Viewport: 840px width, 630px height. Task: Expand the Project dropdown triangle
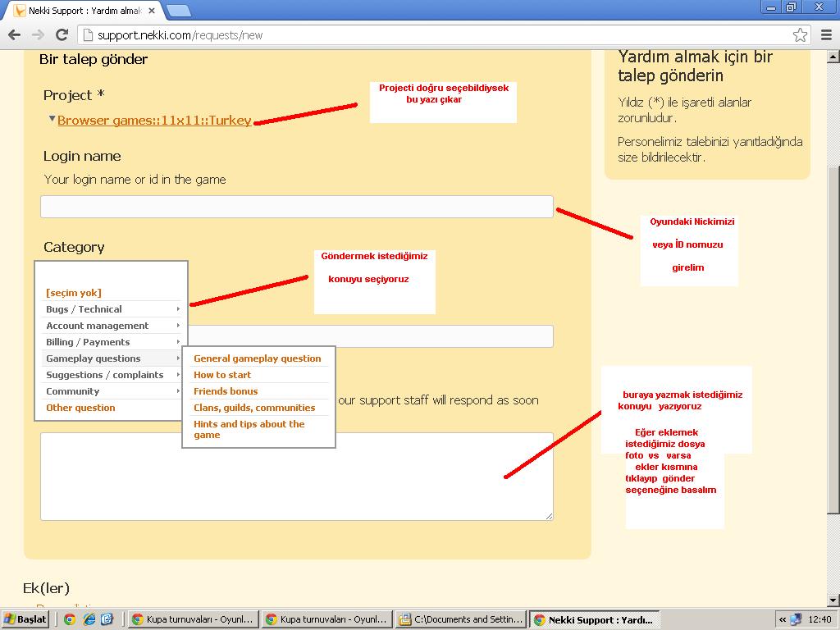click(x=52, y=119)
